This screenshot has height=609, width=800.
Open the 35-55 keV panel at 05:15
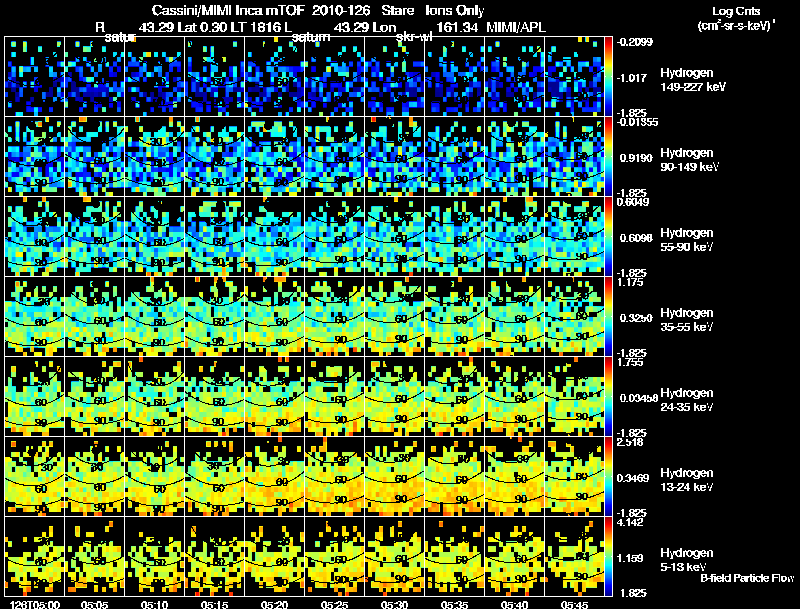coord(215,317)
